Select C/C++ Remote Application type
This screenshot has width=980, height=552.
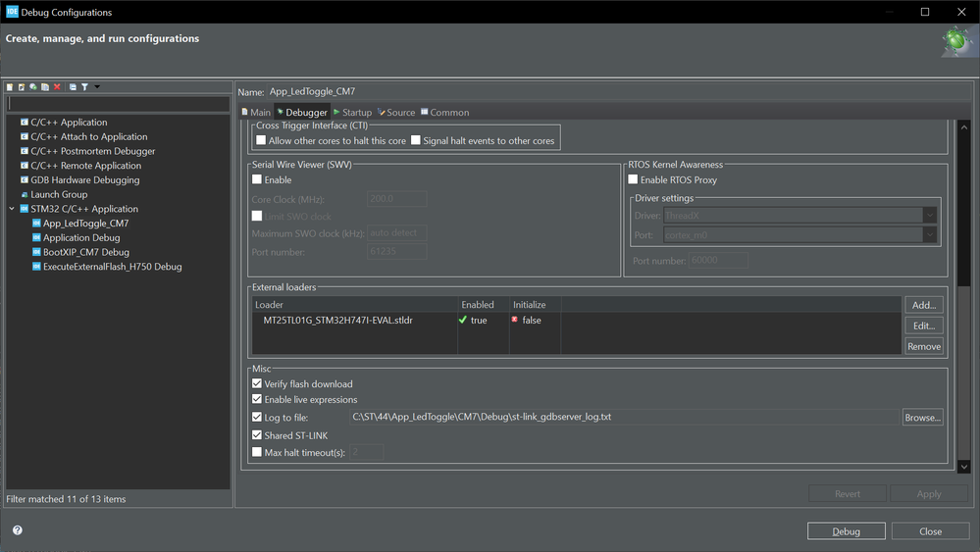click(x=85, y=166)
